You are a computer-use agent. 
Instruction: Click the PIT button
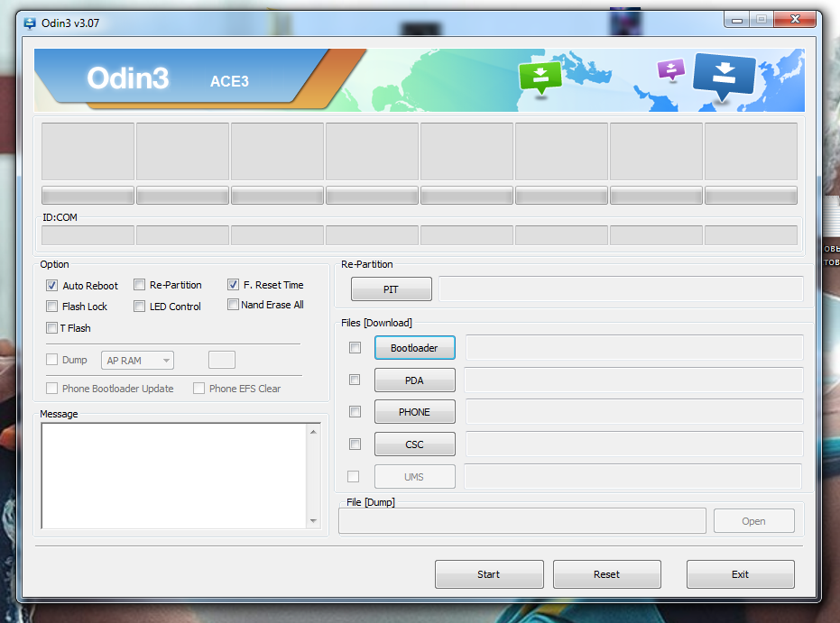pyautogui.click(x=391, y=289)
